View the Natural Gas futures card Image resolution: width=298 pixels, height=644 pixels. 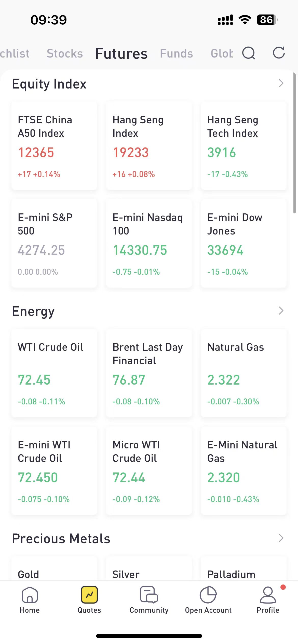[x=244, y=373]
